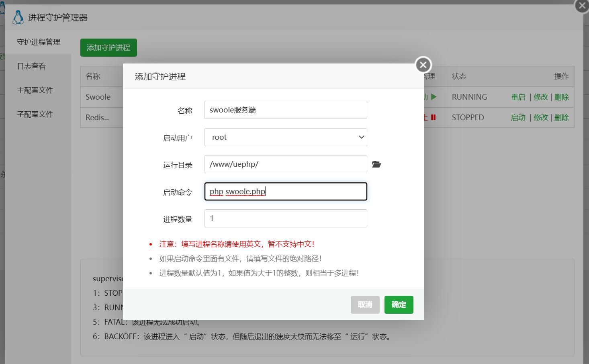Switch to 守护进程管理 tab
This screenshot has height=364, width=589.
pyautogui.click(x=39, y=42)
